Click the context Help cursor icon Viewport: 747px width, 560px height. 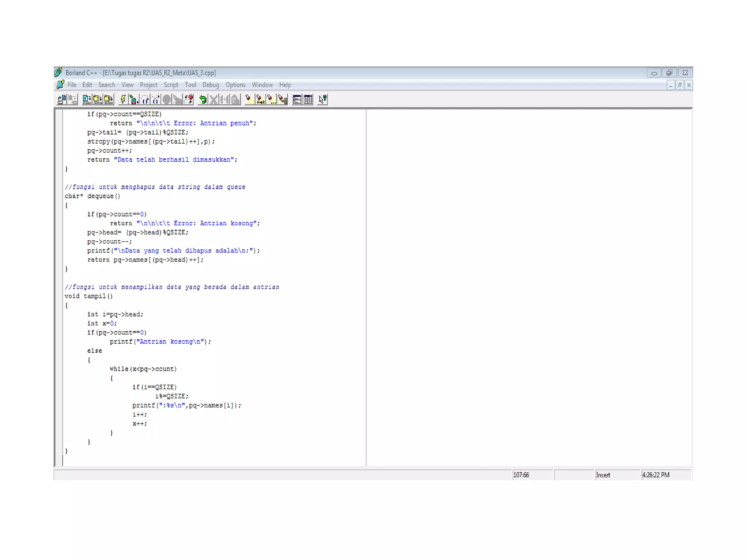tap(322, 100)
